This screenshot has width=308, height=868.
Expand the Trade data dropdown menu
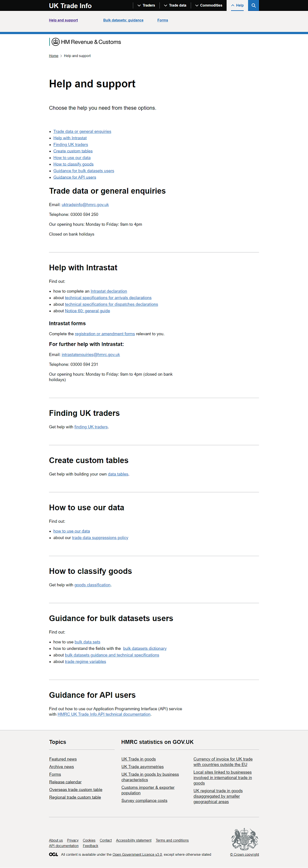[x=175, y=5]
